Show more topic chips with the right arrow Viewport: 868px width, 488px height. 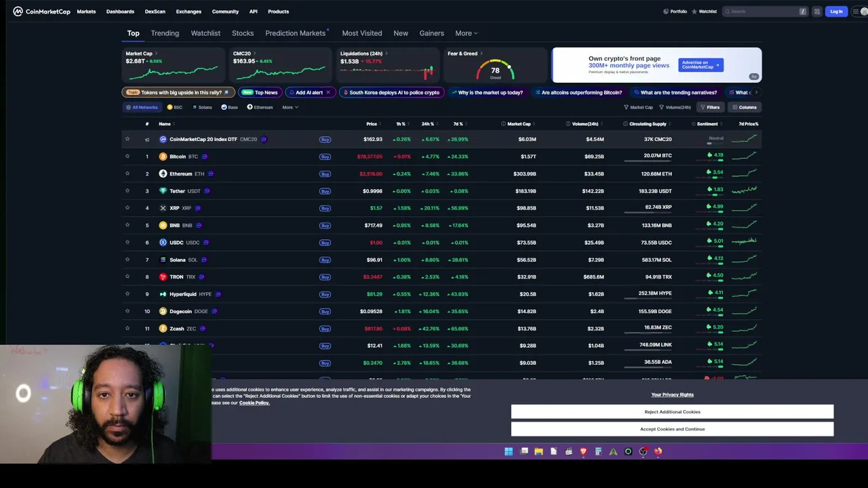[x=756, y=92]
